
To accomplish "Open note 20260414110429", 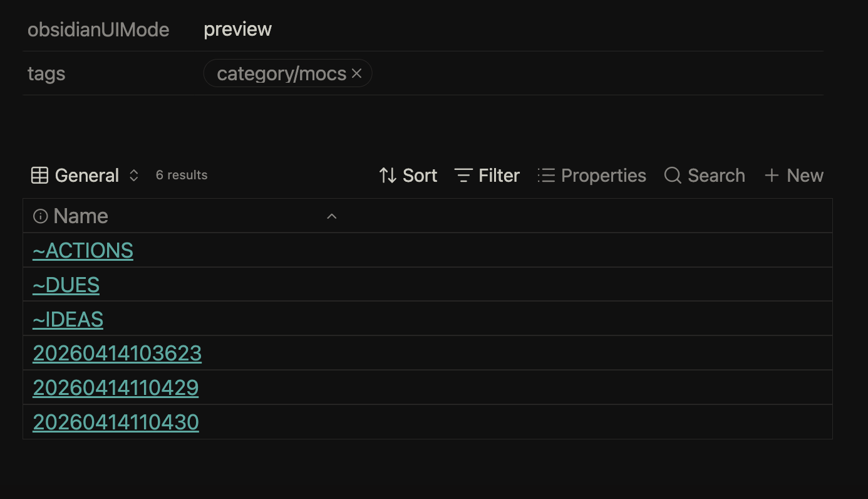I will coord(115,388).
